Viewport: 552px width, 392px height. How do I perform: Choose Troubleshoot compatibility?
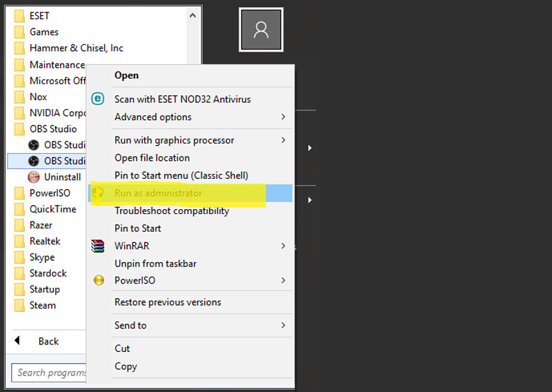[172, 210]
